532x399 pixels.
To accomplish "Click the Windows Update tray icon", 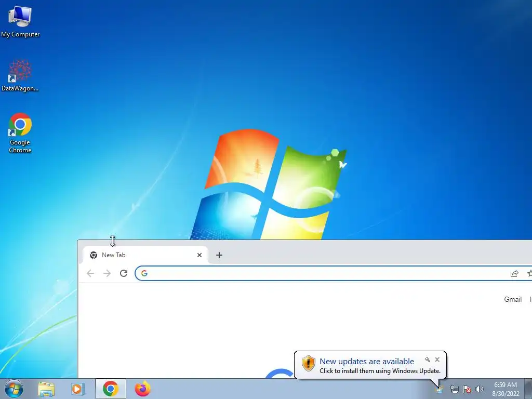I will click(x=440, y=389).
